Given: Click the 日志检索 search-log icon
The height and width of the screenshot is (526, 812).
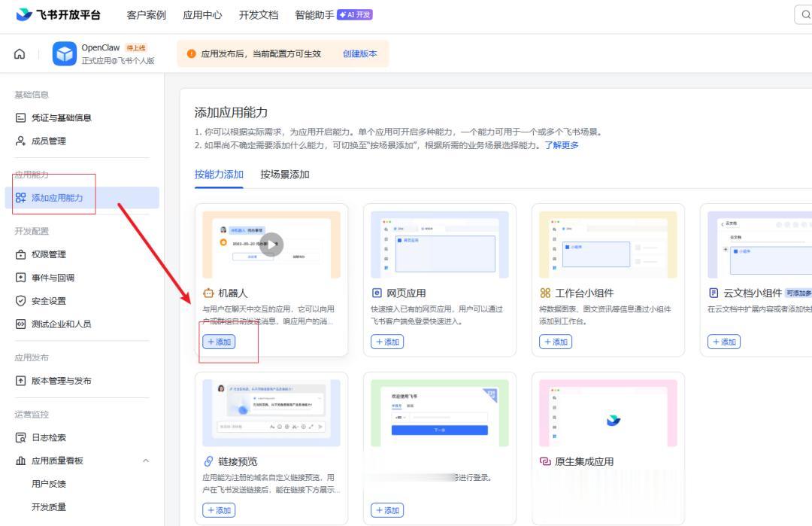Looking at the screenshot, I should (21, 437).
